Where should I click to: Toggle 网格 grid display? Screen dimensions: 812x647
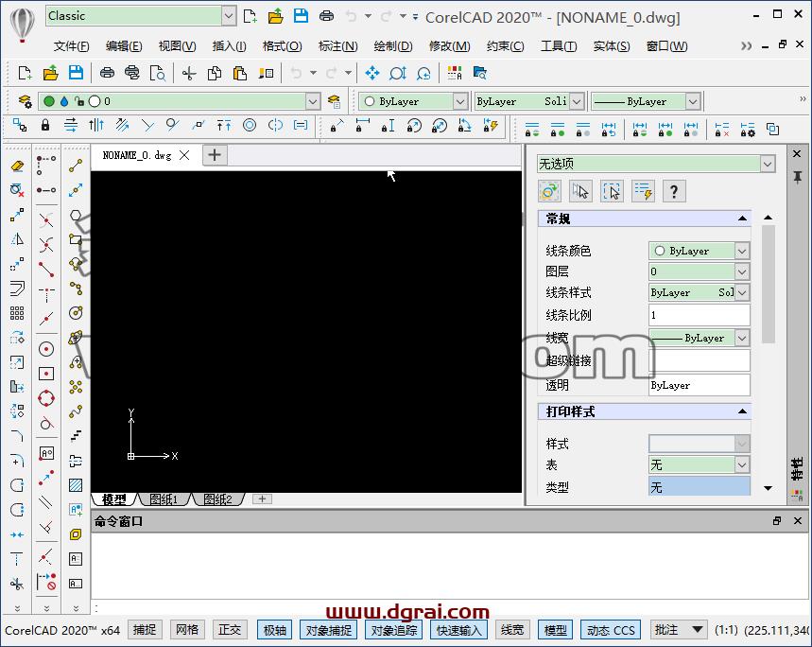coord(187,630)
